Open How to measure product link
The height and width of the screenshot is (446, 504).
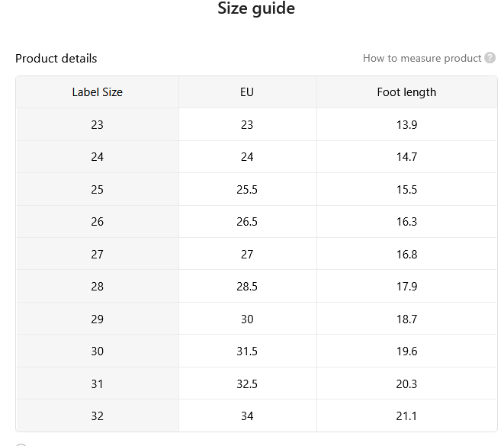422,58
